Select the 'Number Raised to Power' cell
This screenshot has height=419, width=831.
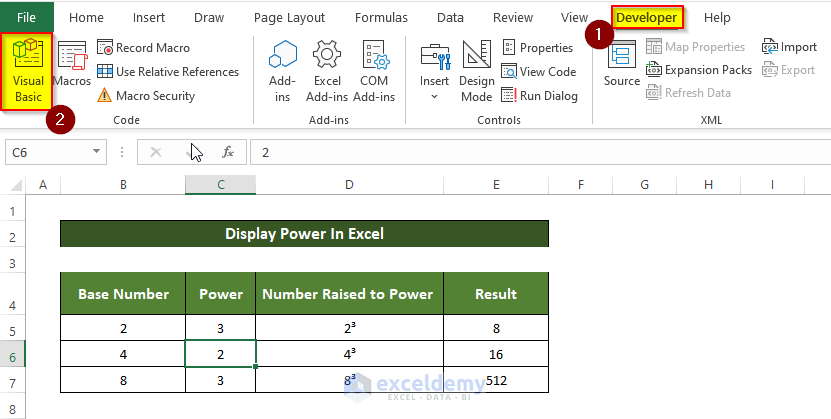(x=349, y=294)
